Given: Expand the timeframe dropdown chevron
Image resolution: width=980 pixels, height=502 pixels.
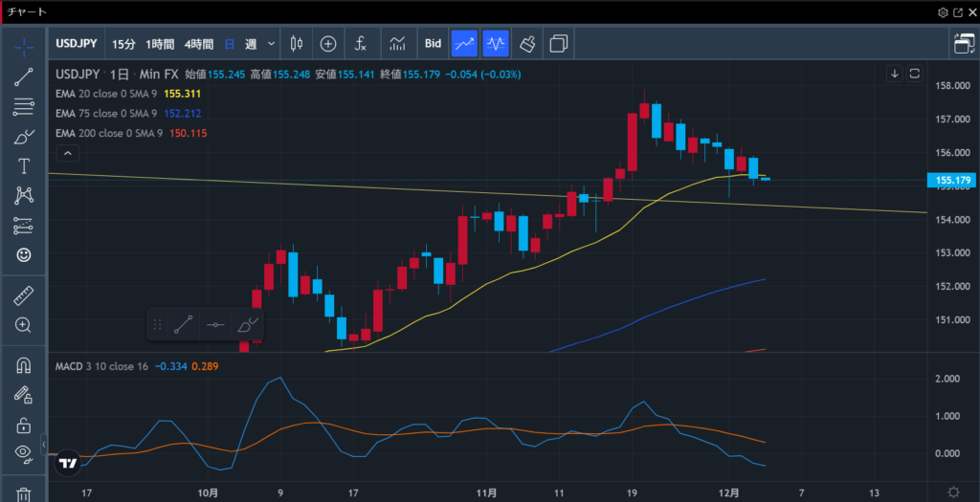Looking at the screenshot, I should tap(272, 43).
